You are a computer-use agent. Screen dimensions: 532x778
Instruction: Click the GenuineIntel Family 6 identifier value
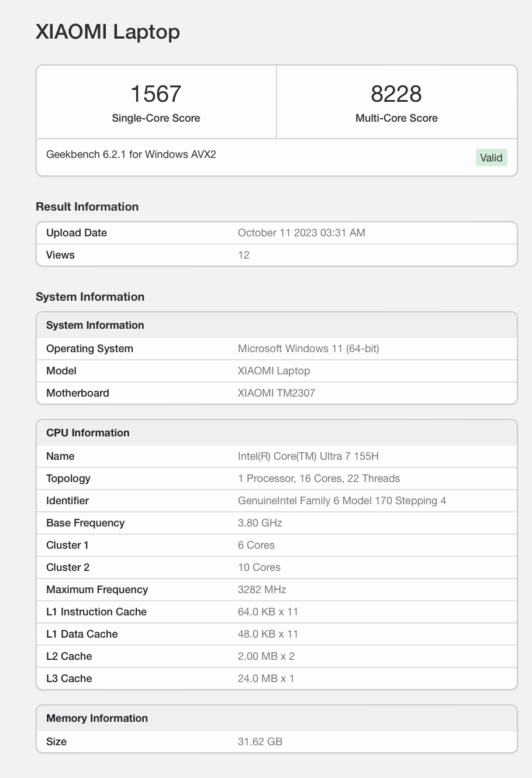click(341, 501)
